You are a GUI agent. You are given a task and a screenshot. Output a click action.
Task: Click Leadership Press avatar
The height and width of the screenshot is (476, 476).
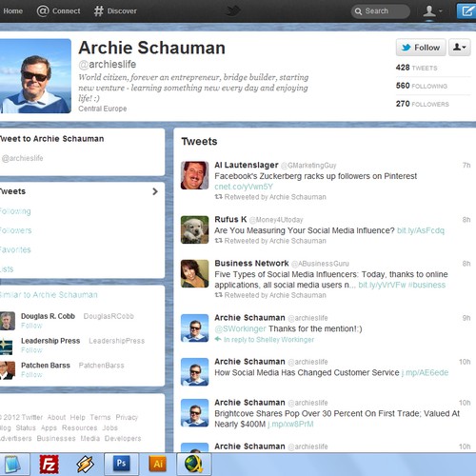pos(7,346)
